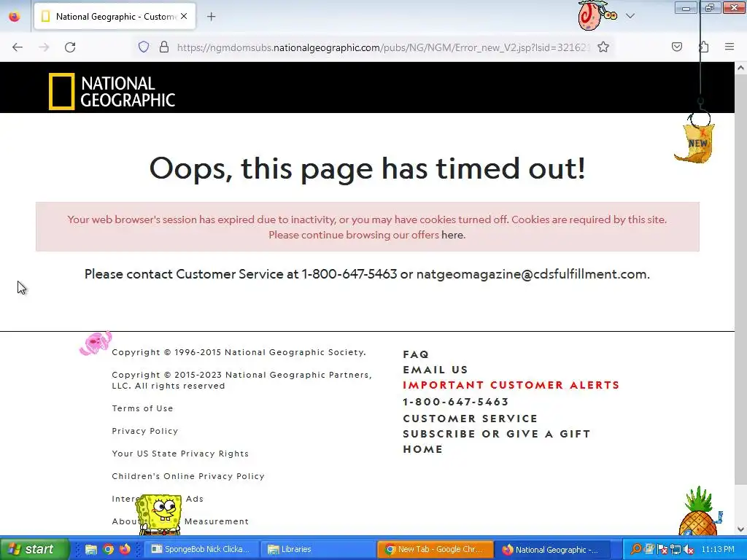
Task: Expand the list all tabs chevron
Action: coord(630,16)
